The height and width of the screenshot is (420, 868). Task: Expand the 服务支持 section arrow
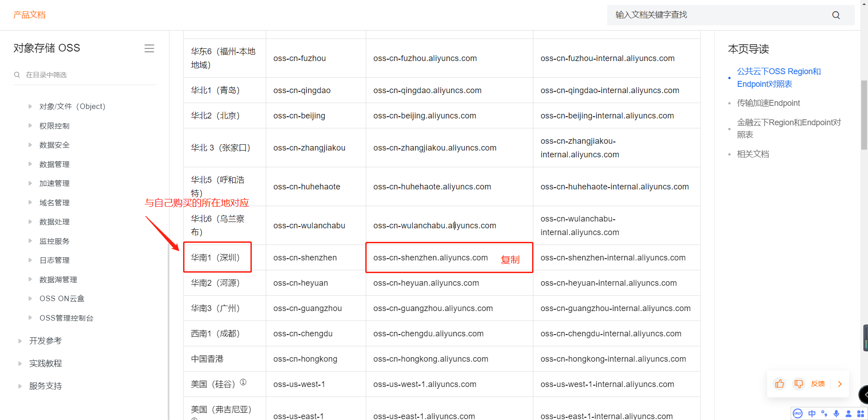pyautogui.click(x=20, y=386)
